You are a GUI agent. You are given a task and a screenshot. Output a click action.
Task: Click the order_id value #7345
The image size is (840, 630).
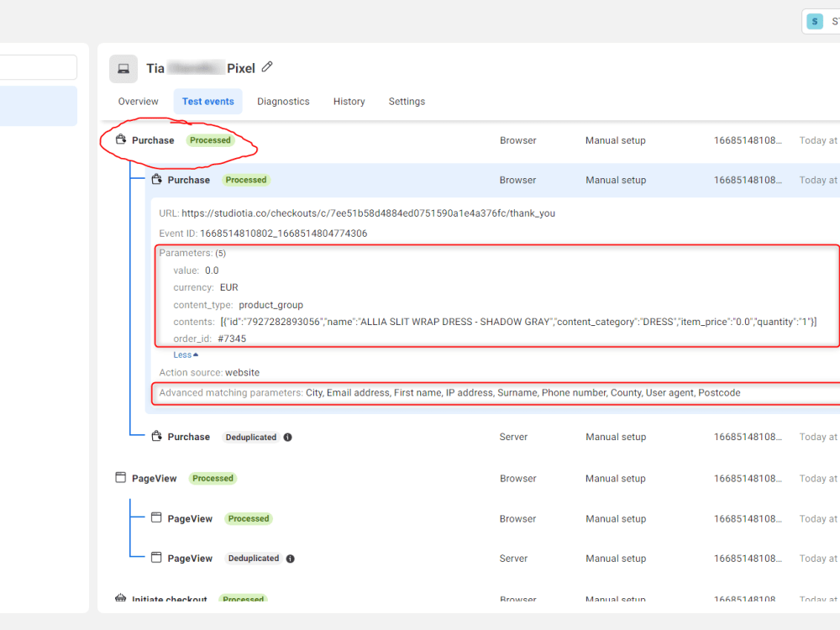click(232, 339)
